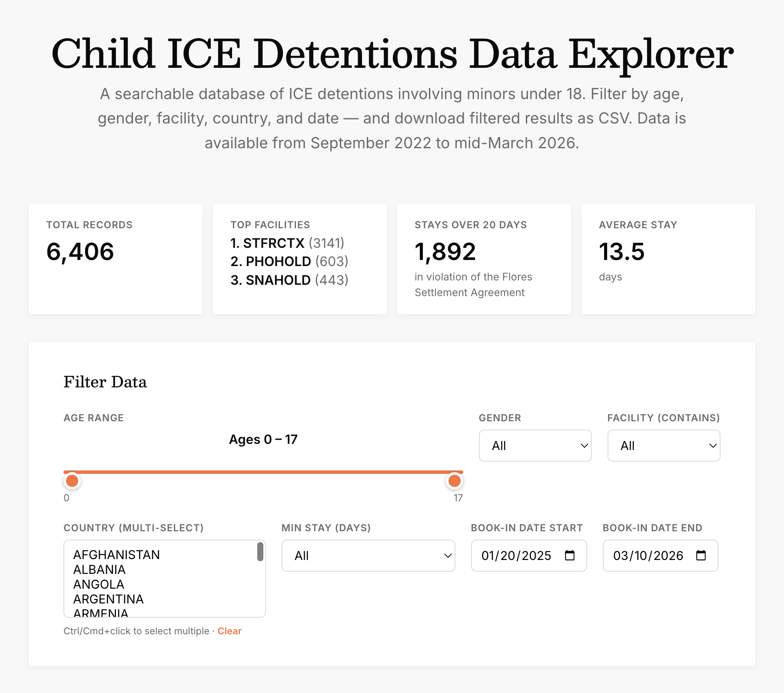The height and width of the screenshot is (693, 784).
Task: Click the left handle of the age range slider
Action: point(72,480)
